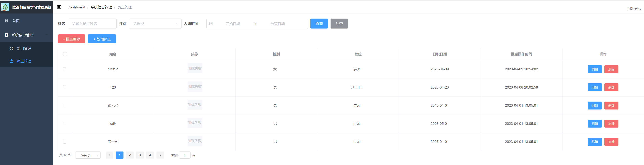This screenshot has height=165, width=644.
Task: Edit employee 张无忌
Action: [595, 106]
